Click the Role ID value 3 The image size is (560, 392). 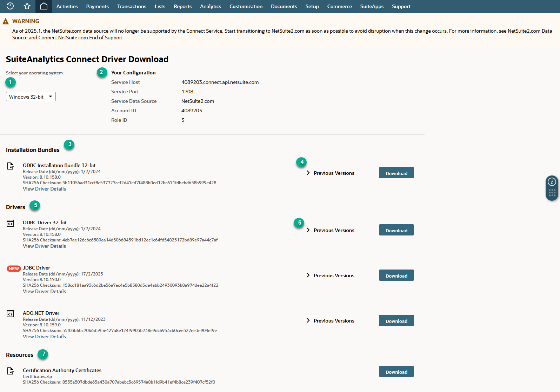click(x=183, y=120)
